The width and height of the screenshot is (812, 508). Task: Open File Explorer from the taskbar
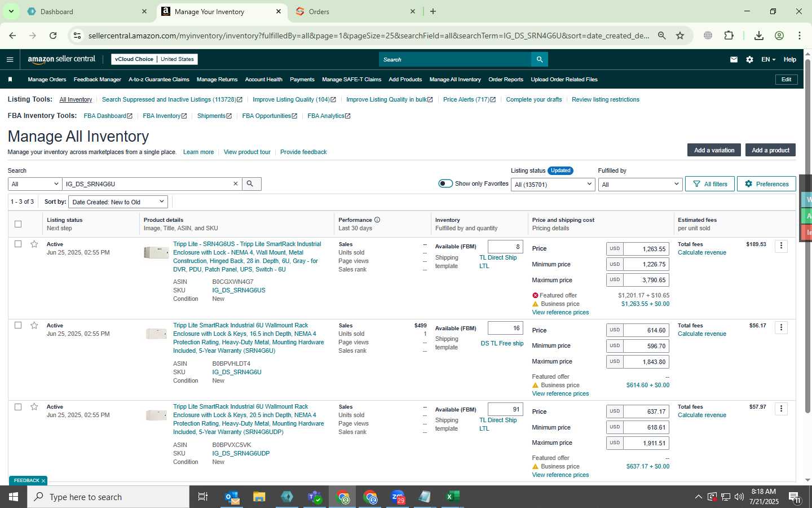259,497
